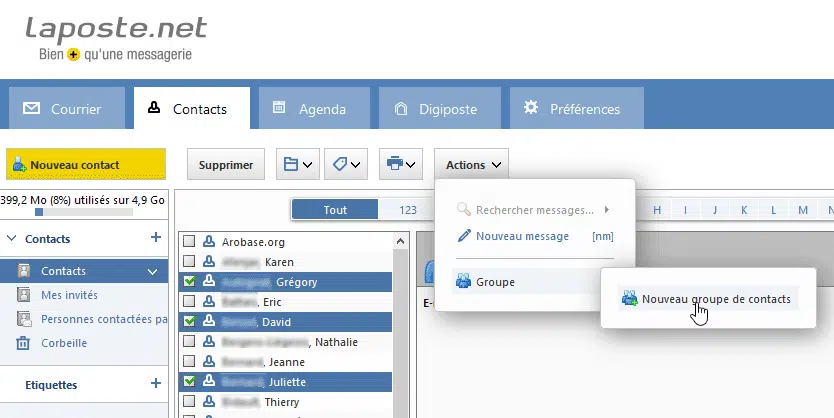The width and height of the screenshot is (834, 418).
Task: Collapse the Contacts sidebar section
Action: tap(12, 238)
